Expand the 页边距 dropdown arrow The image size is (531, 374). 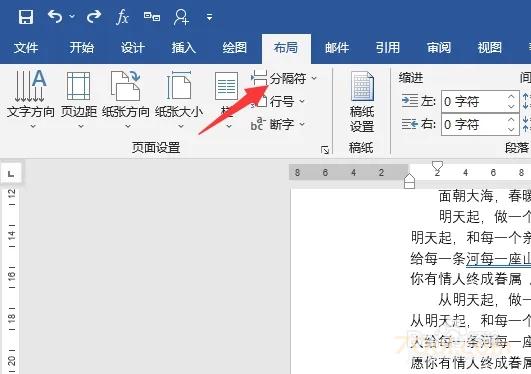click(81, 126)
